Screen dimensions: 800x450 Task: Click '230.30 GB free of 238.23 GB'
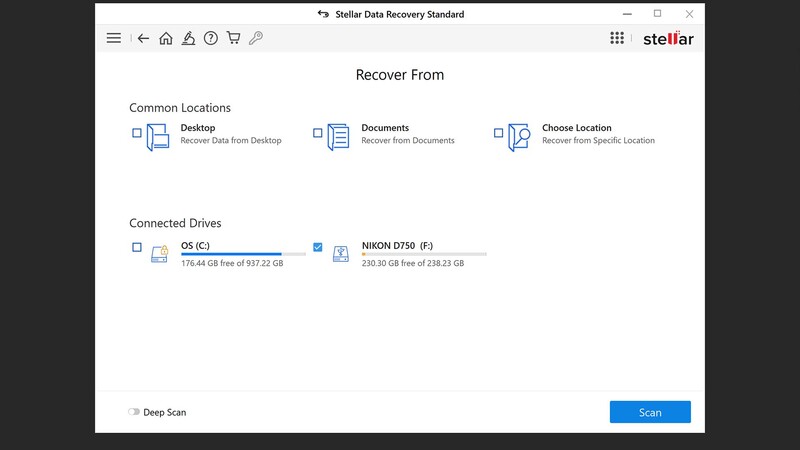[x=413, y=263]
